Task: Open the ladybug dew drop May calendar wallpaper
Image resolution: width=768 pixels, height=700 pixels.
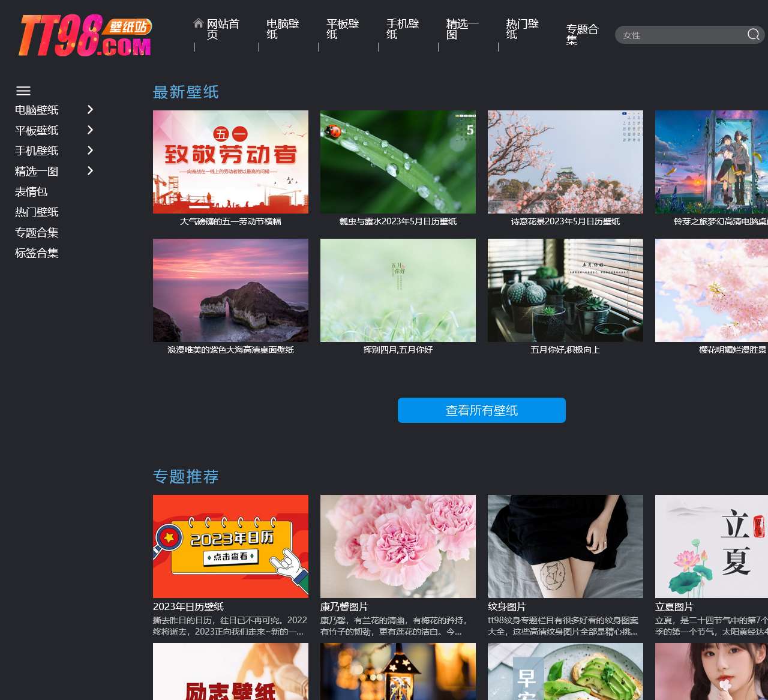Action: click(398, 162)
